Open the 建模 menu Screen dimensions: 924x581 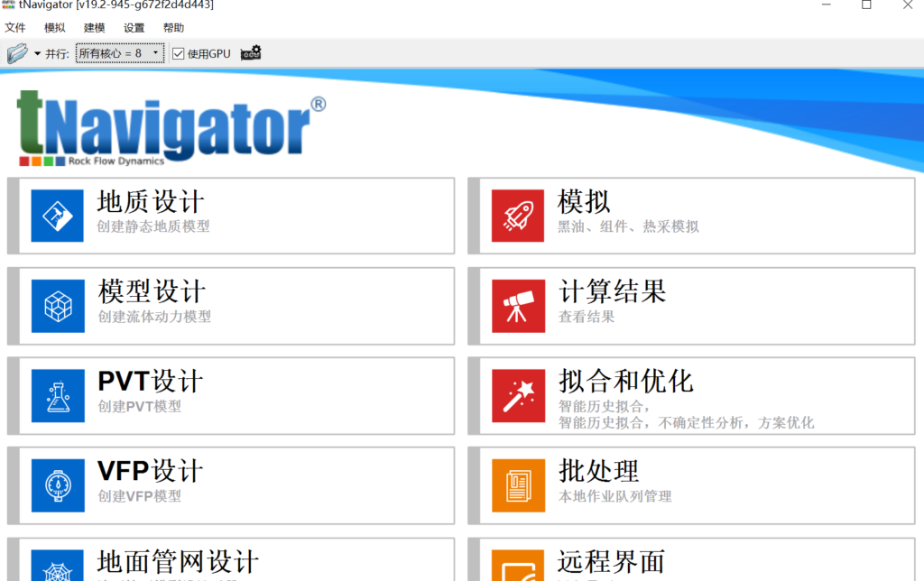94,28
